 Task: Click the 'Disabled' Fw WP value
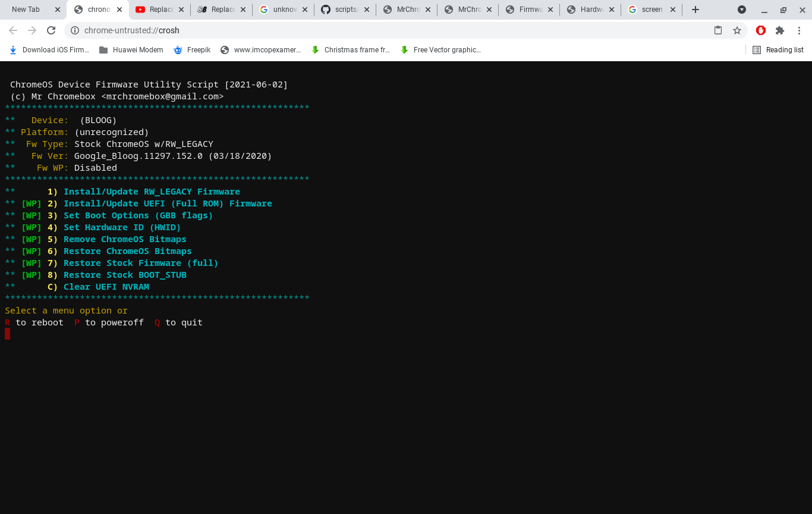96,168
